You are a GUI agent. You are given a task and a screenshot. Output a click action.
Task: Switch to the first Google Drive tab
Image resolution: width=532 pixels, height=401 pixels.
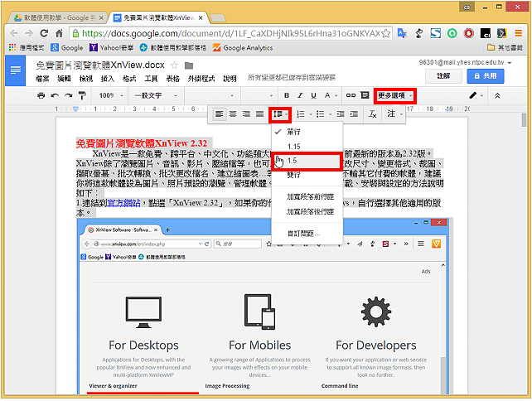(58, 17)
